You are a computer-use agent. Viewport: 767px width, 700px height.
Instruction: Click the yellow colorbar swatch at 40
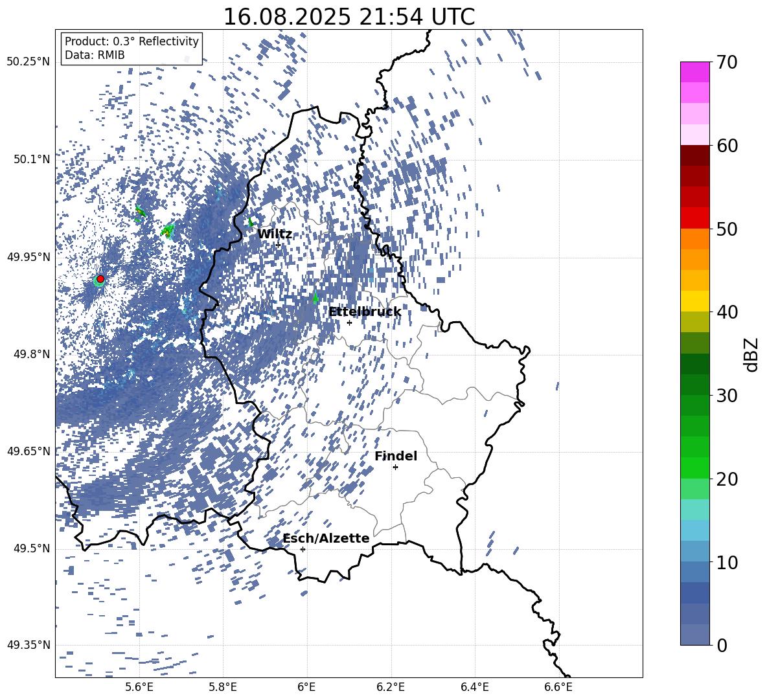694,301
